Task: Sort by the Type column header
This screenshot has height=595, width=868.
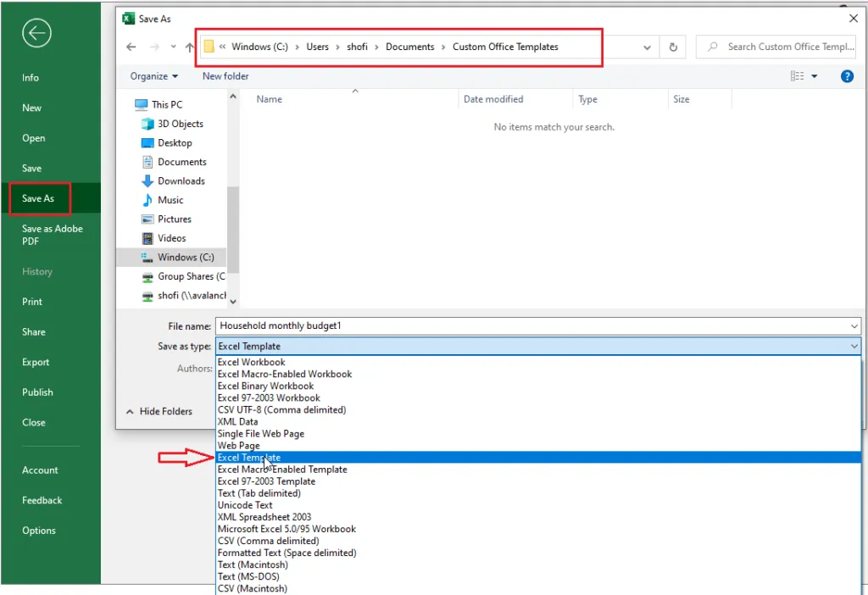Action: [588, 100]
